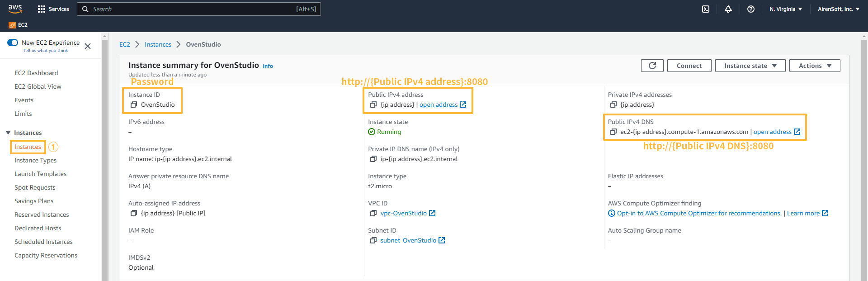Copy the Subnet ID value

click(373, 240)
